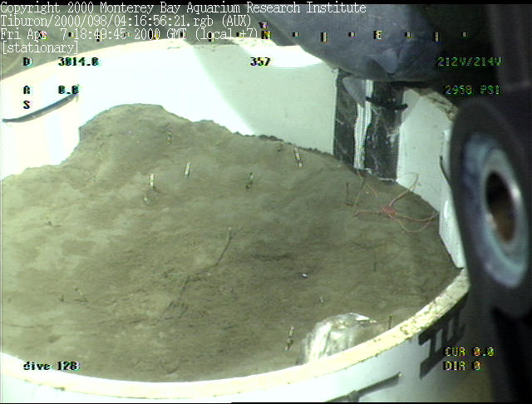Select the voltage reading '212V/214V'
The width and height of the screenshot is (532, 404).
click(470, 62)
